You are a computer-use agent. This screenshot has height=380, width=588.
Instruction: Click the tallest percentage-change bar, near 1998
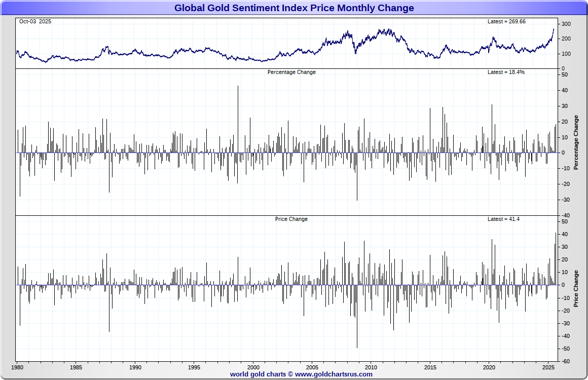click(238, 119)
